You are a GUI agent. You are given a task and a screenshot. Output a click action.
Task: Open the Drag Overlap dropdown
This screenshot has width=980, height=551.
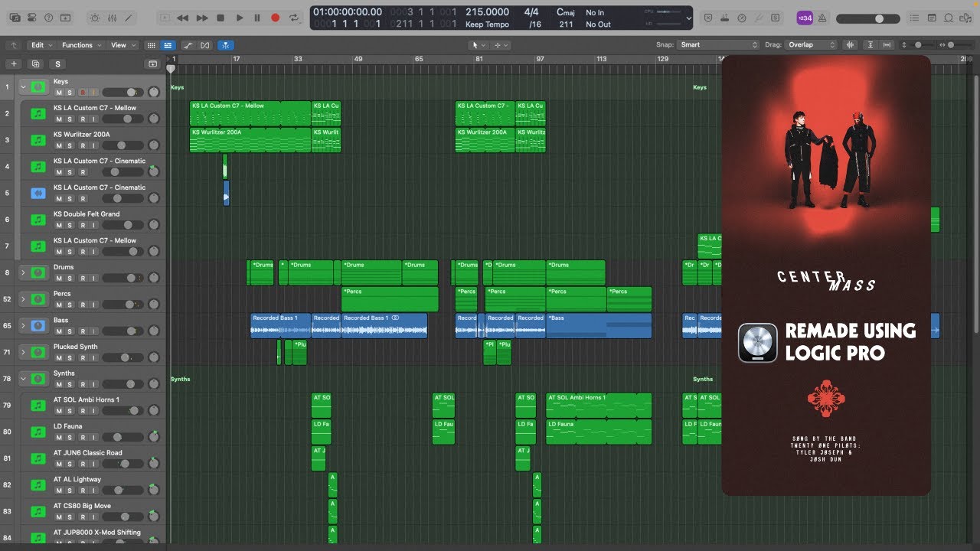812,45
